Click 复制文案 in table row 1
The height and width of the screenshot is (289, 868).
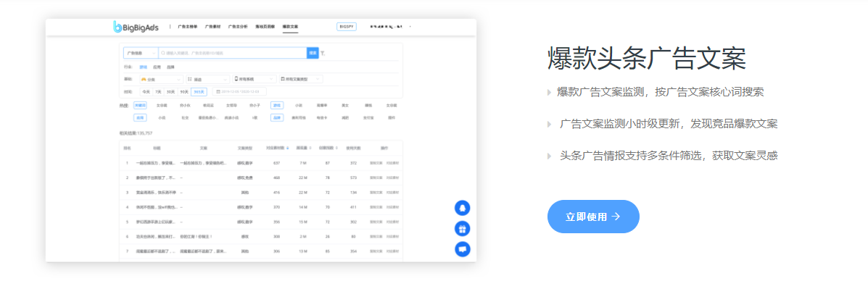pos(376,163)
